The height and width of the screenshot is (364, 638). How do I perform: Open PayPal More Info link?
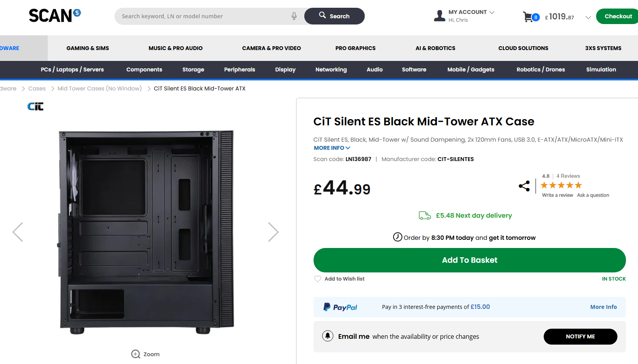click(603, 307)
